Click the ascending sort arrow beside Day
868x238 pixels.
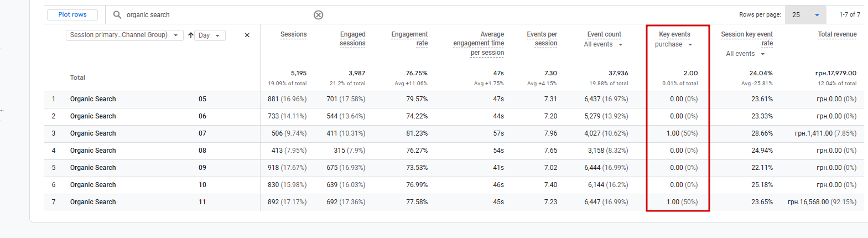point(191,35)
